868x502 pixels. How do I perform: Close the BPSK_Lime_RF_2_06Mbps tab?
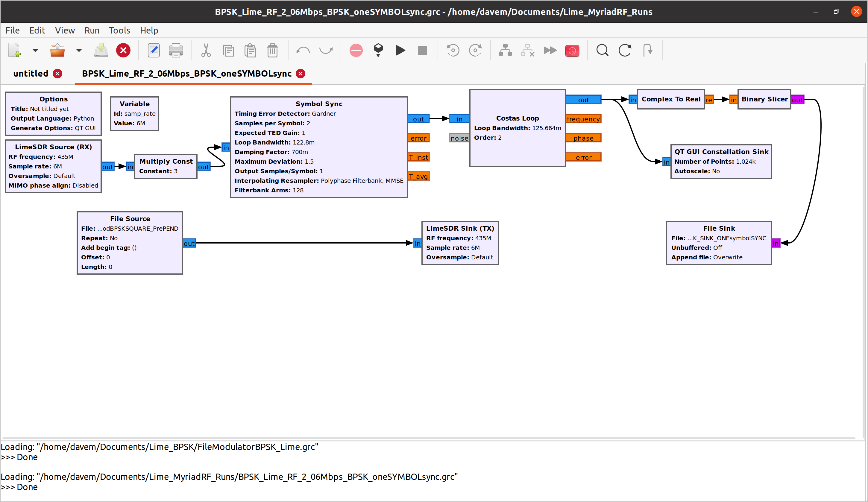[300, 73]
